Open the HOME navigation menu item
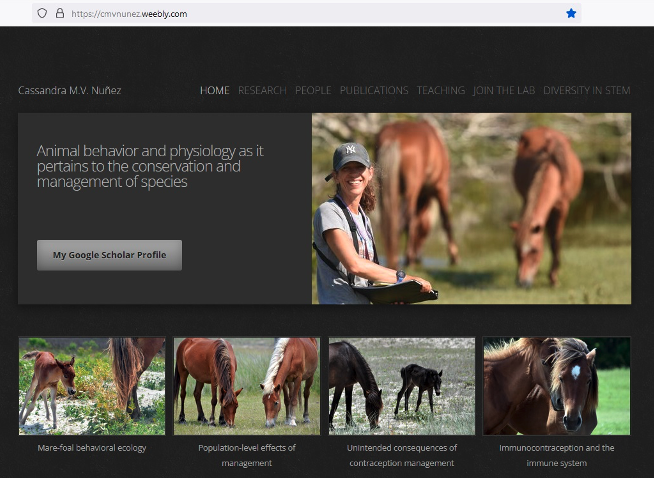654x478 pixels. point(214,90)
